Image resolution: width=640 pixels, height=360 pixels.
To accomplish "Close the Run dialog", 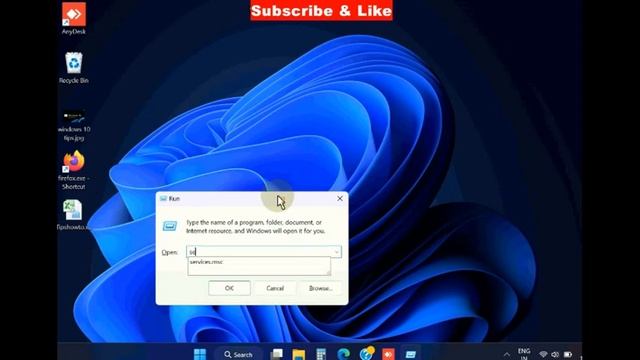I will [340, 198].
